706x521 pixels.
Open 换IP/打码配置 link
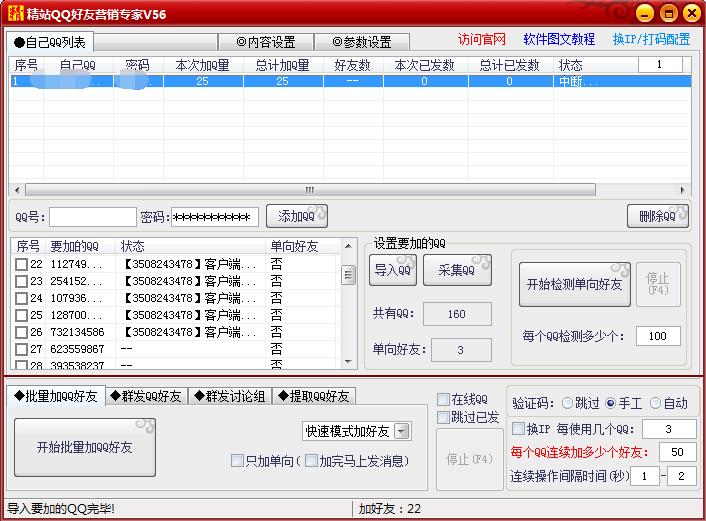click(x=651, y=40)
